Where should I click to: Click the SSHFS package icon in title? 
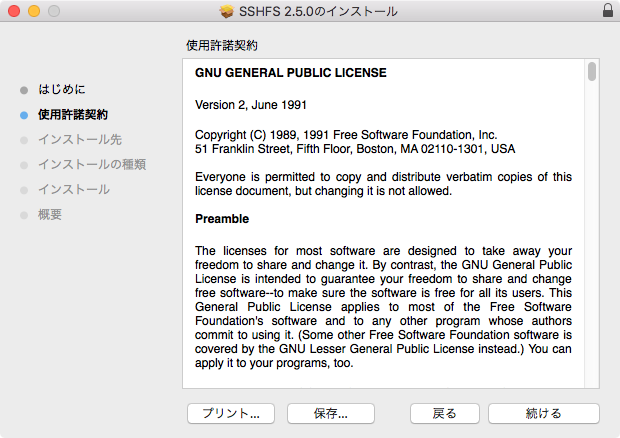click(227, 11)
